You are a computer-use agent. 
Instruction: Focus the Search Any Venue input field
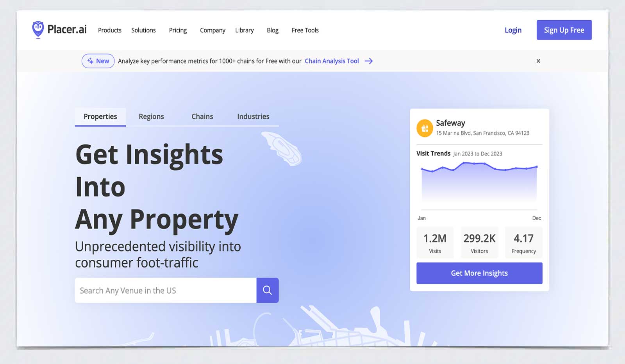tap(166, 290)
